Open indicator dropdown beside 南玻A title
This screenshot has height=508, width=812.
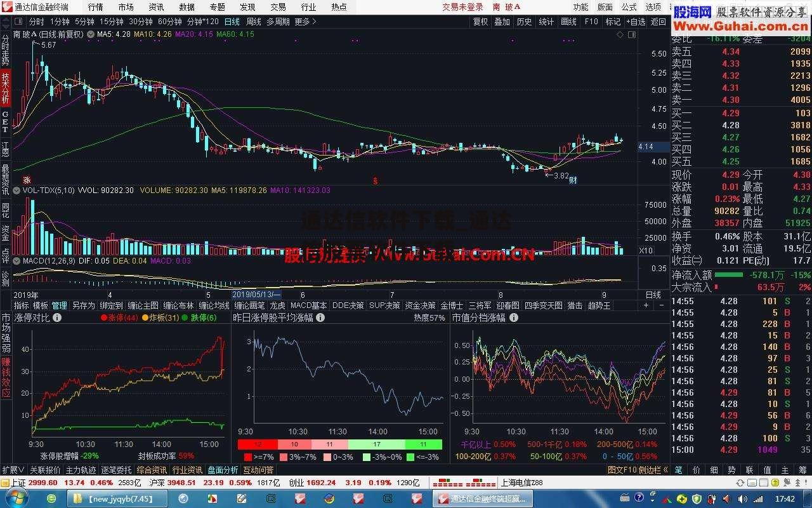tap(90, 34)
